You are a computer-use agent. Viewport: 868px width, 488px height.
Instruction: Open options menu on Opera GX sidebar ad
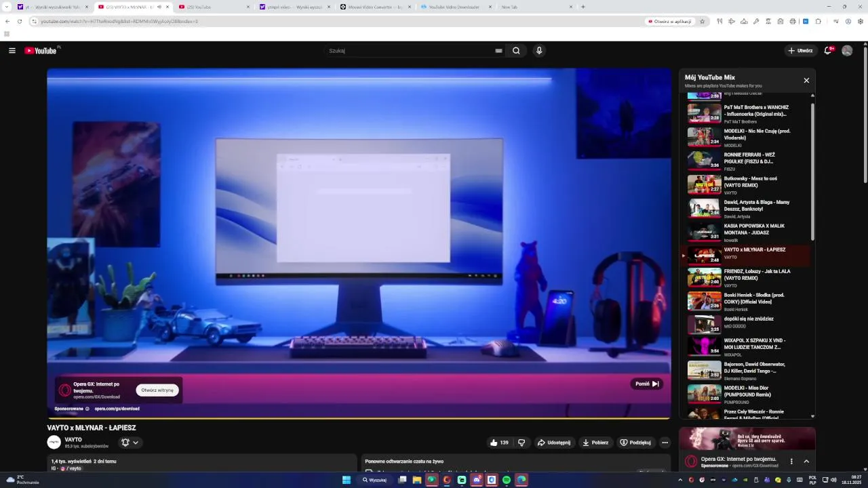(791, 462)
